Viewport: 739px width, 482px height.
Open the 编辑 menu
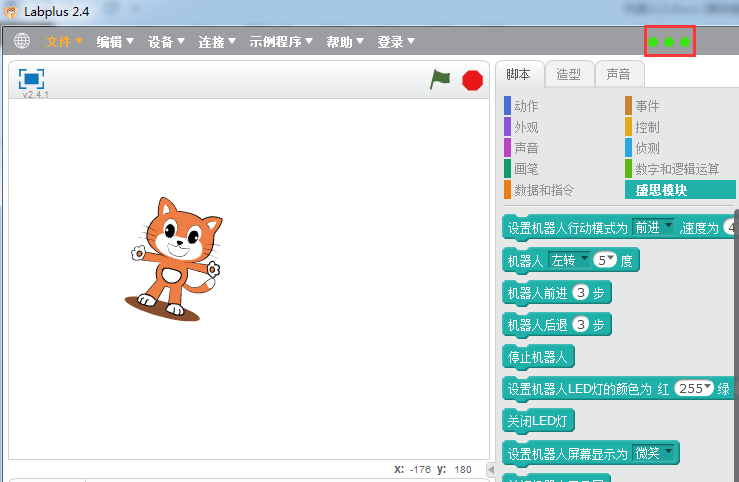[115, 41]
